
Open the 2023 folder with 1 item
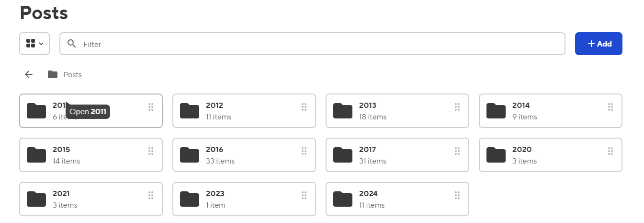(x=215, y=194)
